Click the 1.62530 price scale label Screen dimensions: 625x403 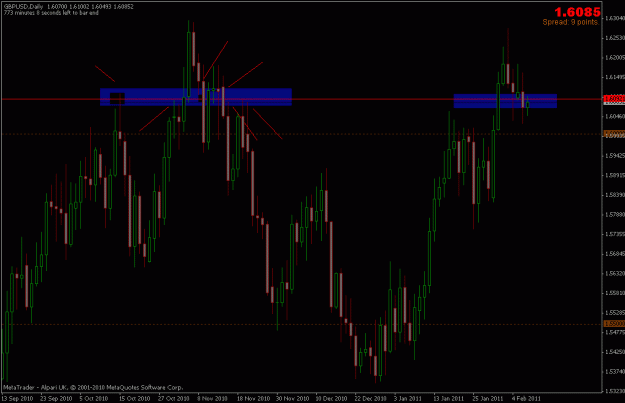[615, 37]
